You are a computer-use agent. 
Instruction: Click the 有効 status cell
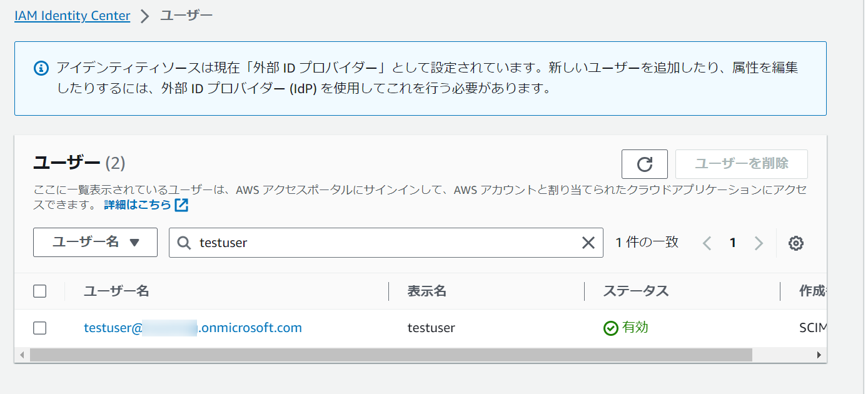click(626, 328)
